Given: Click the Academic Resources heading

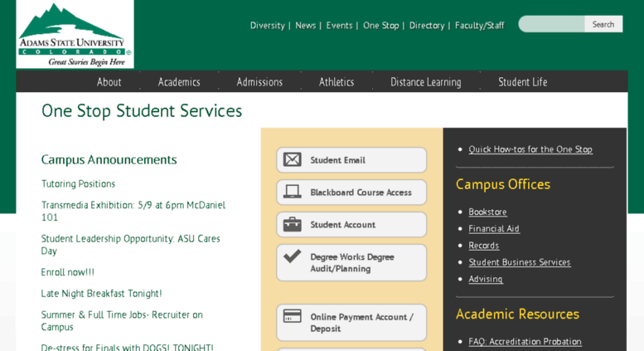Looking at the screenshot, I should point(517,314).
